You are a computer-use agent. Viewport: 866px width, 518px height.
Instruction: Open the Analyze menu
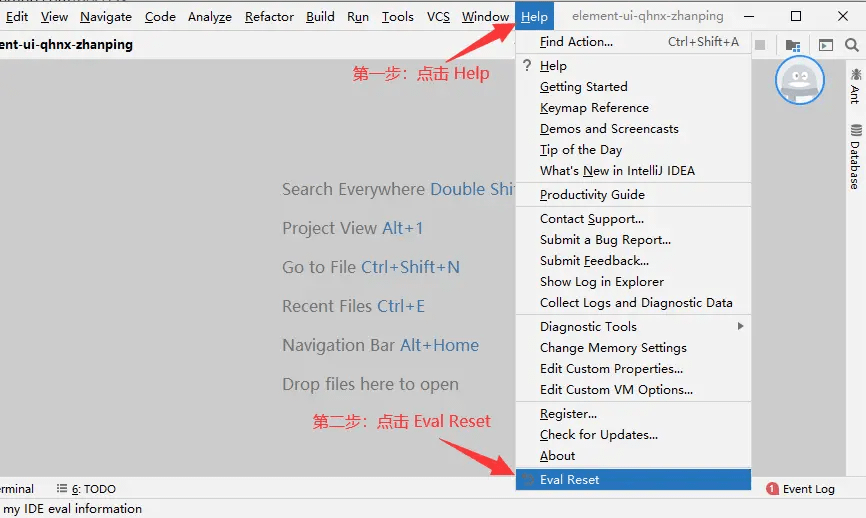(x=210, y=17)
